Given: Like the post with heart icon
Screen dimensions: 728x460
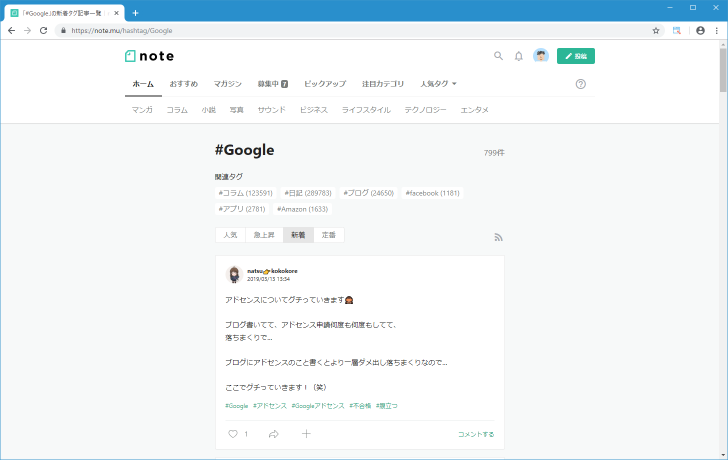Looking at the screenshot, I should 233,434.
